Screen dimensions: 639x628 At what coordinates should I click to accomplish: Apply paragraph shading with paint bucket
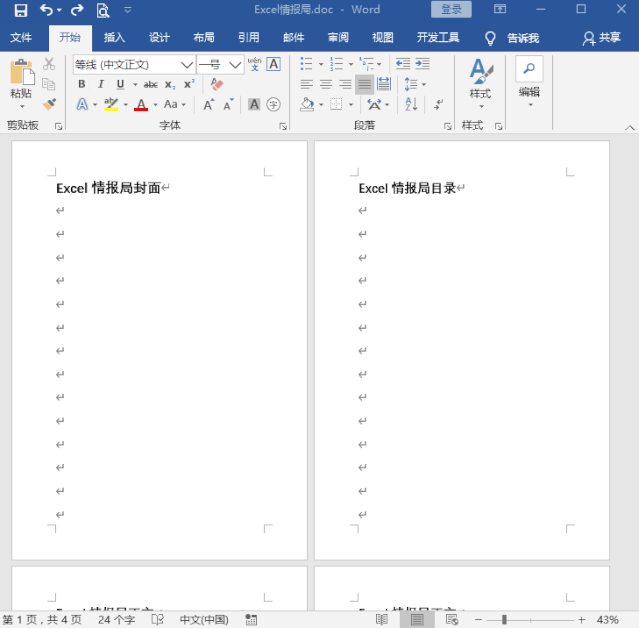307,105
